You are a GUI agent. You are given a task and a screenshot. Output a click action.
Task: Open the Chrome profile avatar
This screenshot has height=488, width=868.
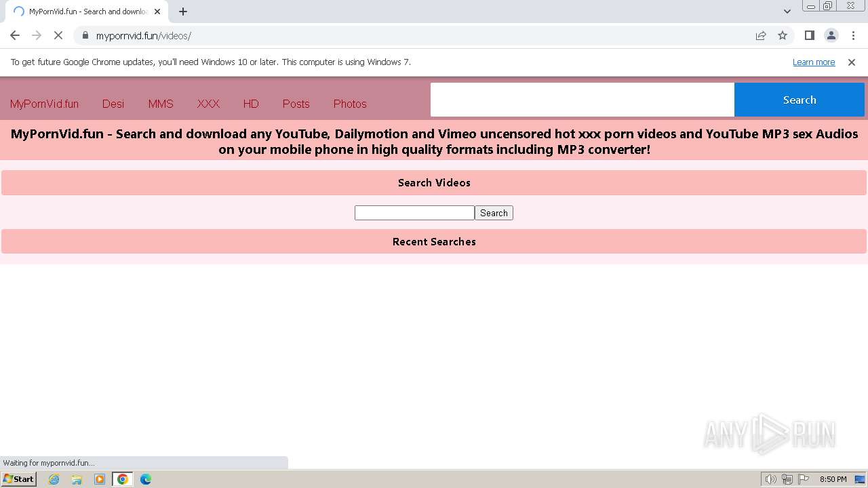[831, 35]
